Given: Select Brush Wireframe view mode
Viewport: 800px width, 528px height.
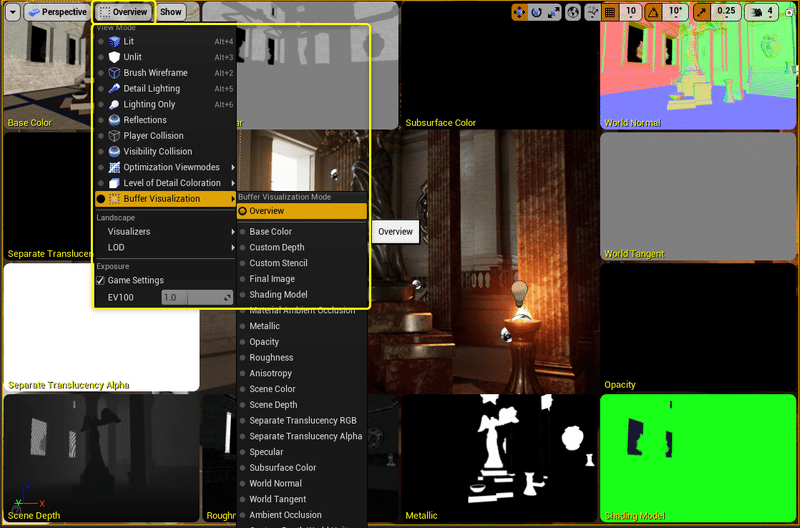Looking at the screenshot, I should (x=165, y=73).
